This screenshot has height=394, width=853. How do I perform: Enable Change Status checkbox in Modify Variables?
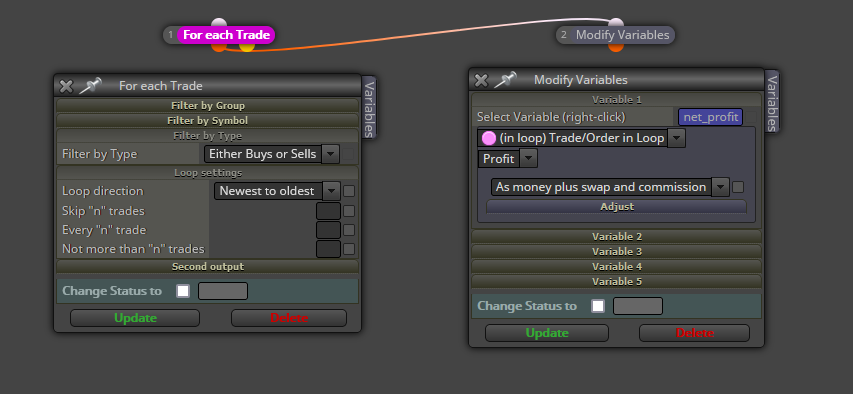[x=598, y=306]
